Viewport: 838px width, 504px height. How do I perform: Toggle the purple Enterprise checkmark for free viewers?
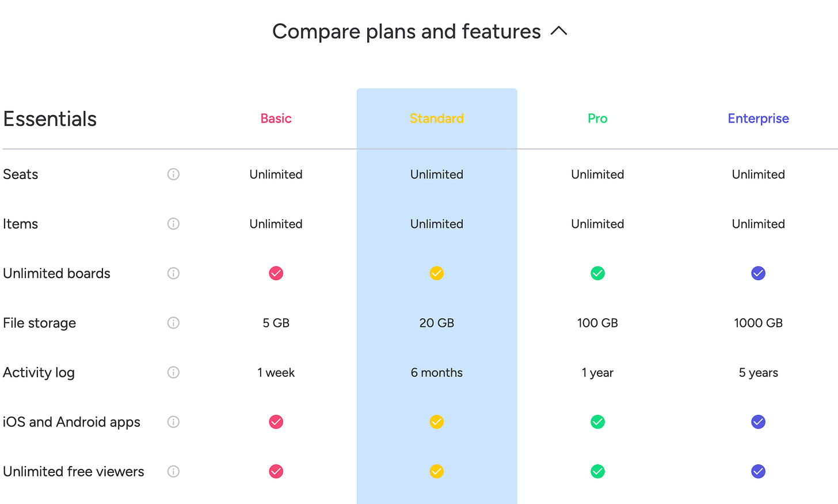coord(758,471)
